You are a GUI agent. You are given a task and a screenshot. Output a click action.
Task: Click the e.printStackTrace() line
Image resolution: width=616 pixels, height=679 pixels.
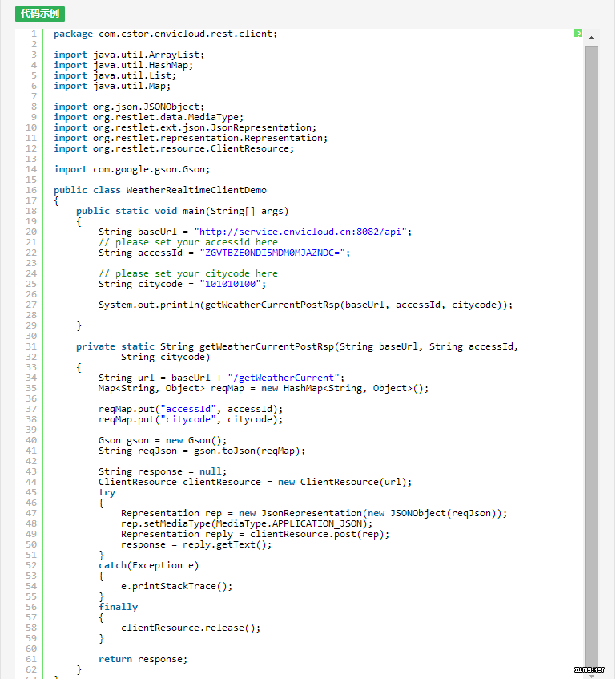[x=176, y=585]
